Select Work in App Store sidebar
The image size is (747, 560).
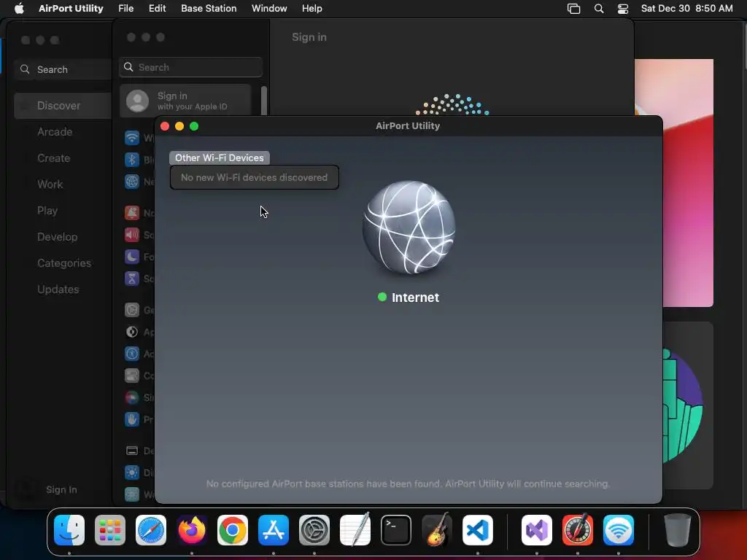tap(50, 184)
